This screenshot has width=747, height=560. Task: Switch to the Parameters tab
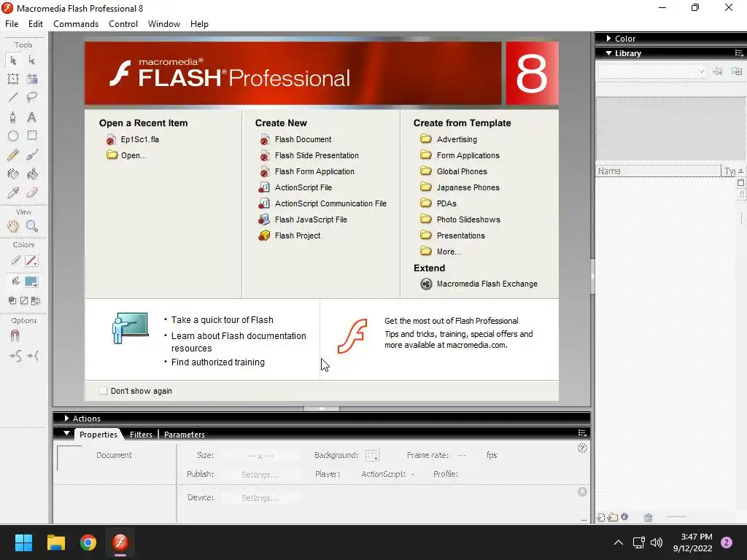coord(185,435)
